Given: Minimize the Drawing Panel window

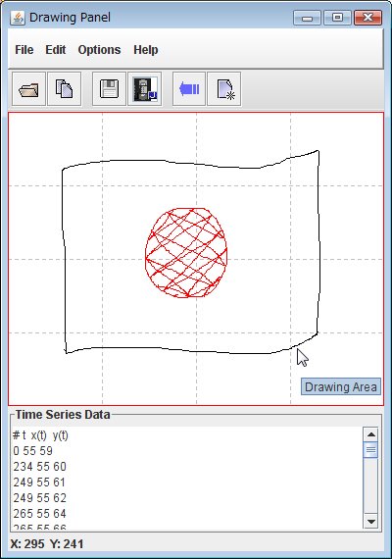Looking at the screenshot, I should tap(307, 18).
